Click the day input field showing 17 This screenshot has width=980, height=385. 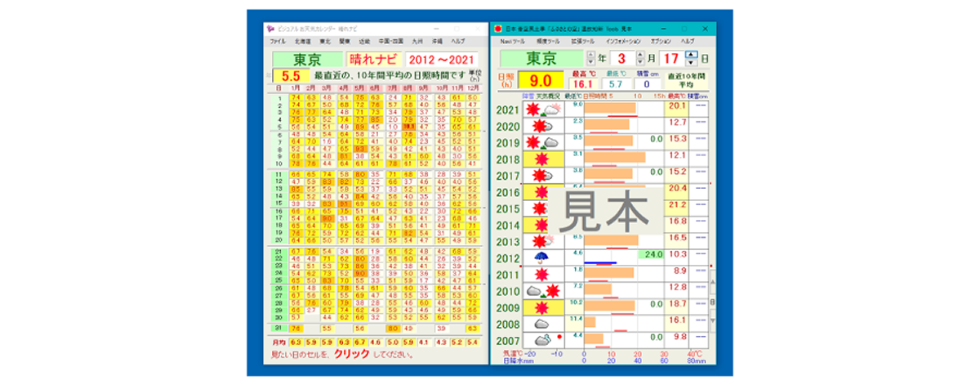[671, 59]
